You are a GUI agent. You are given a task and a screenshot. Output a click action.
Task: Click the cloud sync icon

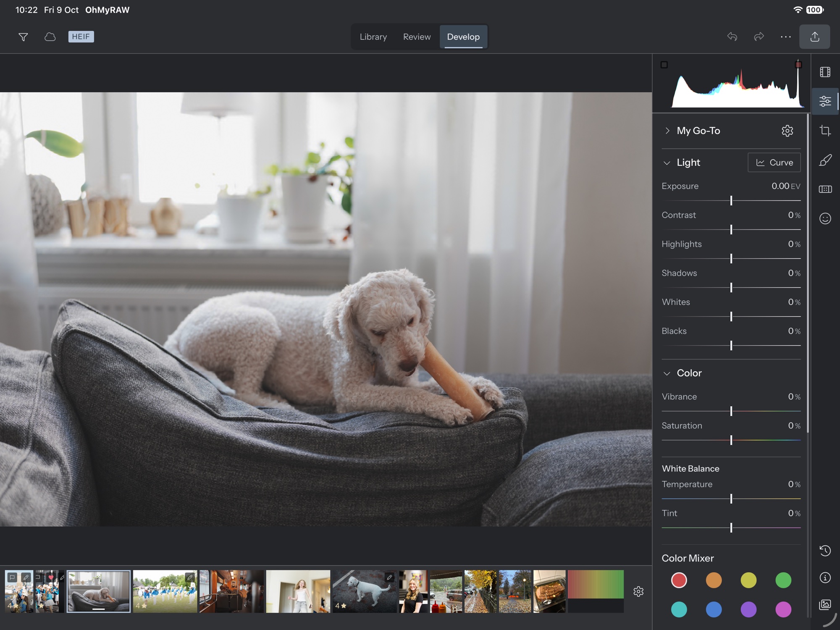pyautogui.click(x=50, y=37)
